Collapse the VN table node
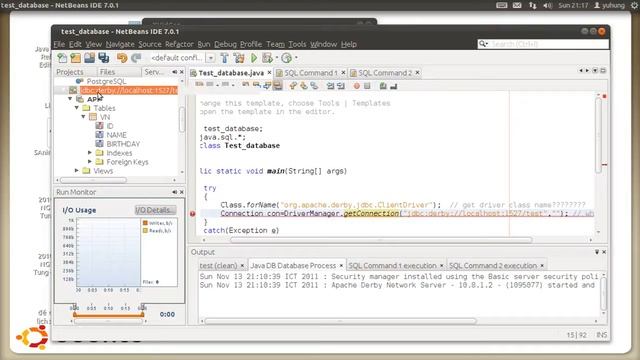Screen dimensions: 640x360 pyautogui.click(x=83, y=117)
